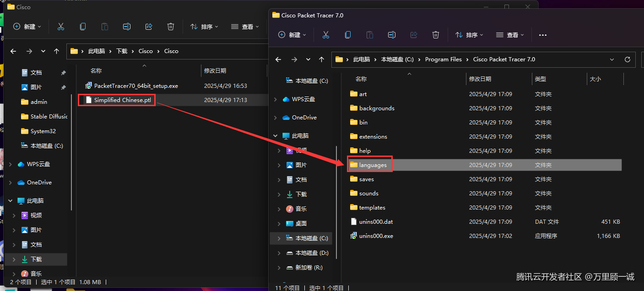Open recent locations chevron in Cisco window

tap(43, 51)
